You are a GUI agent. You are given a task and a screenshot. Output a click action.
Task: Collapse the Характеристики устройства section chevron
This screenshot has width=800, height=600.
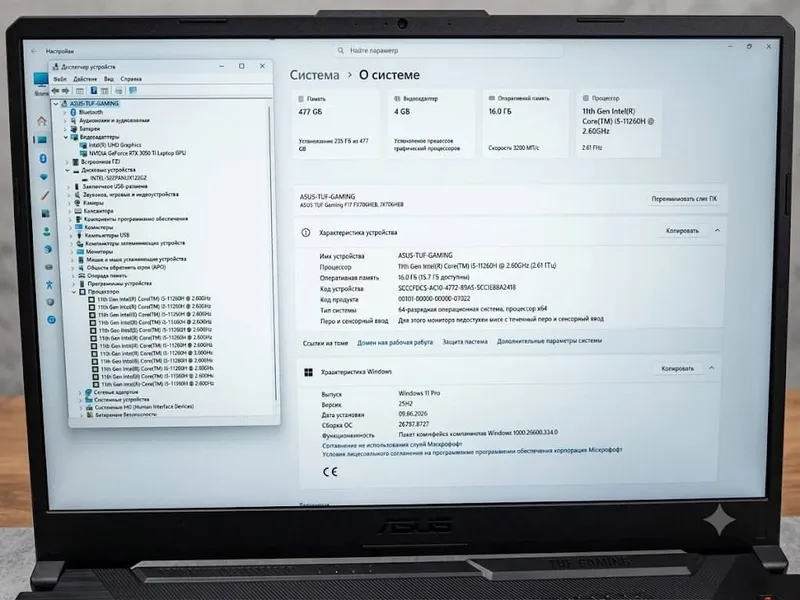(x=717, y=231)
